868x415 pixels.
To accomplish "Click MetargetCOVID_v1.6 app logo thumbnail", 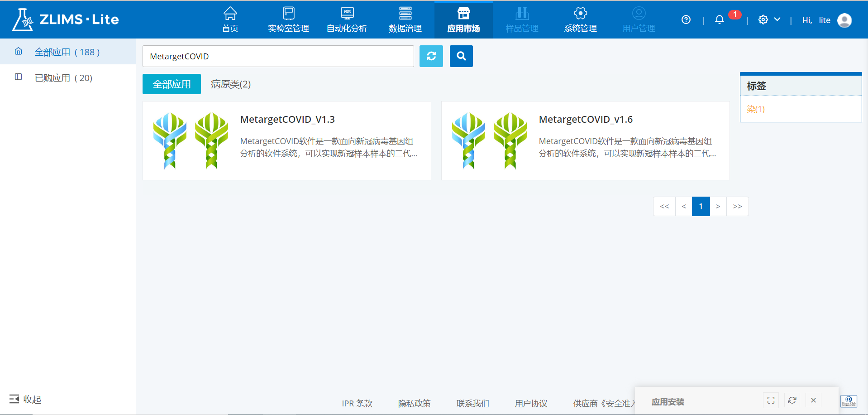I will pos(489,140).
